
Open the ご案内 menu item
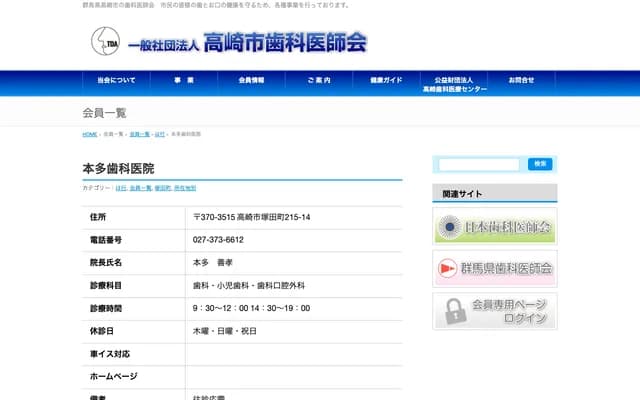(319, 79)
